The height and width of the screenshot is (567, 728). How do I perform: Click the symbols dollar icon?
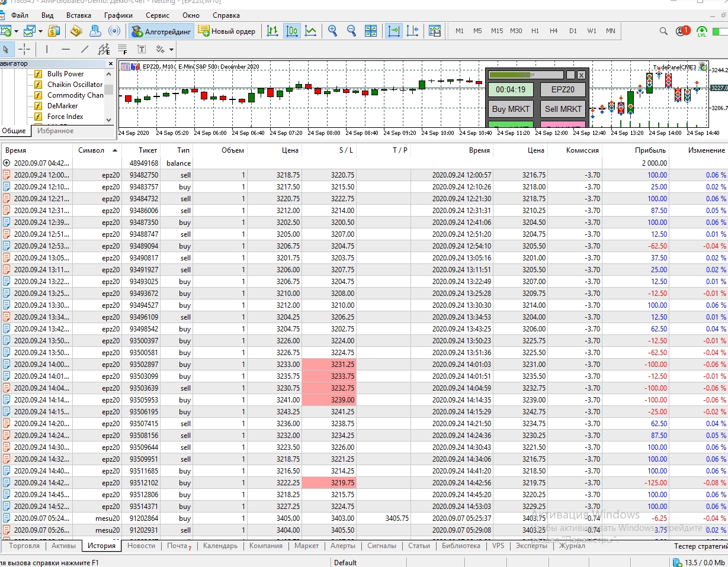pos(54,31)
